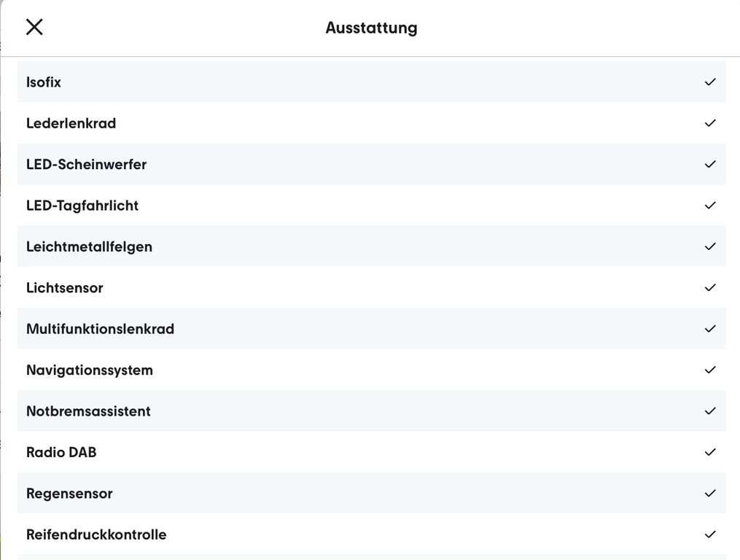Select the LED-Scheinwerfer checkmark icon

coord(710,164)
